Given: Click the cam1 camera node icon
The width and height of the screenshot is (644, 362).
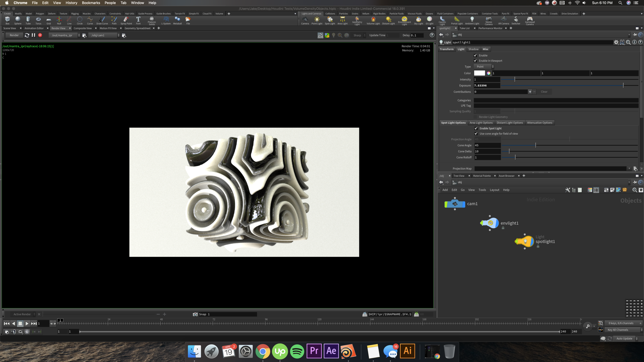Looking at the screenshot, I should [454, 204].
